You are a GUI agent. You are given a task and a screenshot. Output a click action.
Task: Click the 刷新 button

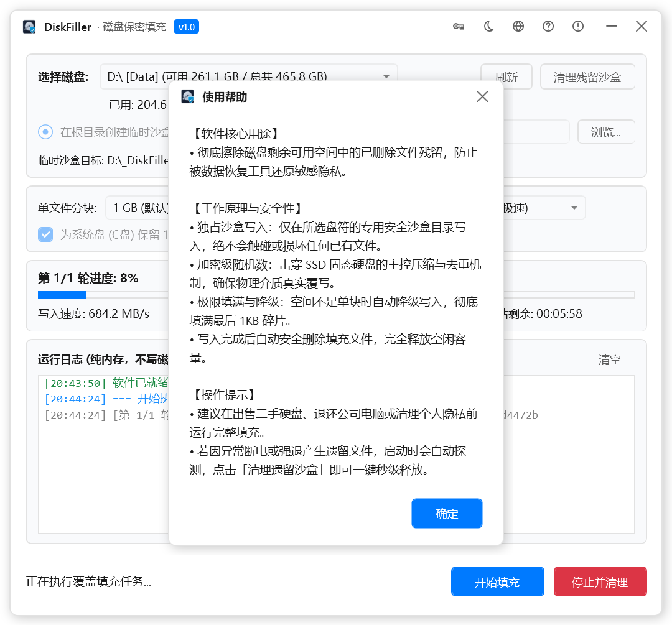(506, 76)
